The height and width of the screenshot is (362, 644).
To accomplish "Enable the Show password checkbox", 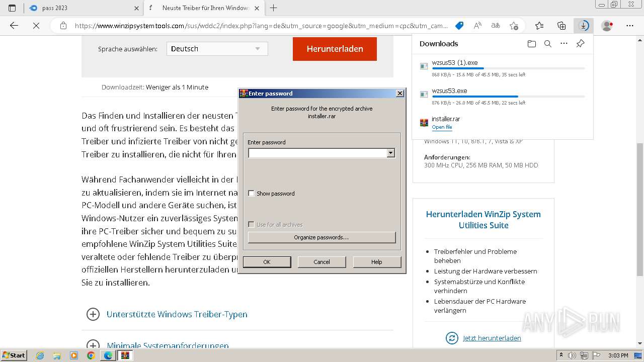I will click(251, 193).
